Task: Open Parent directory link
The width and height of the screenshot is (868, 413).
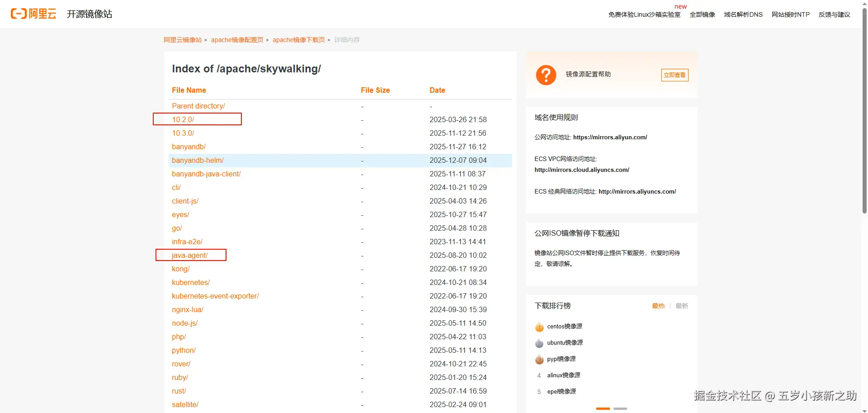Action: (198, 106)
